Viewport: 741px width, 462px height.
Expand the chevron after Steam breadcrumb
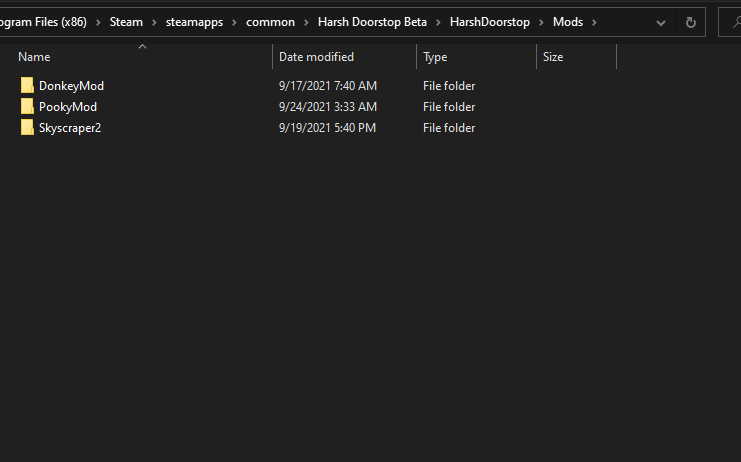coord(154,22)
